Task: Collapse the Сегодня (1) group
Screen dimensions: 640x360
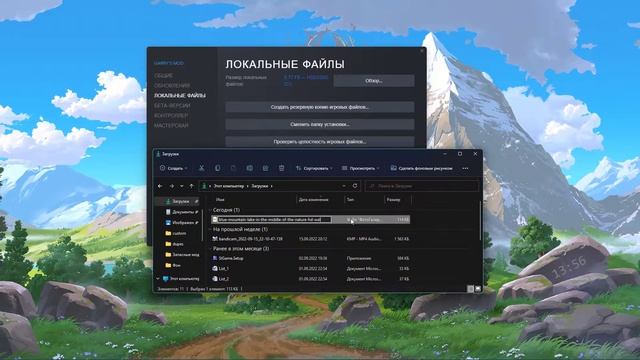Action: coord(210,210)
